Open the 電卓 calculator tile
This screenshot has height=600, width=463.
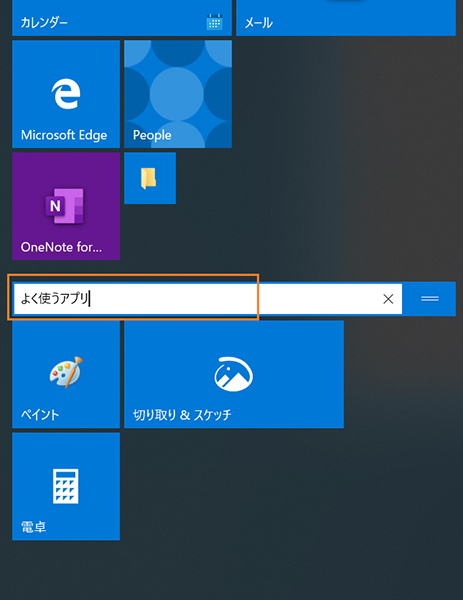(66, 486)
